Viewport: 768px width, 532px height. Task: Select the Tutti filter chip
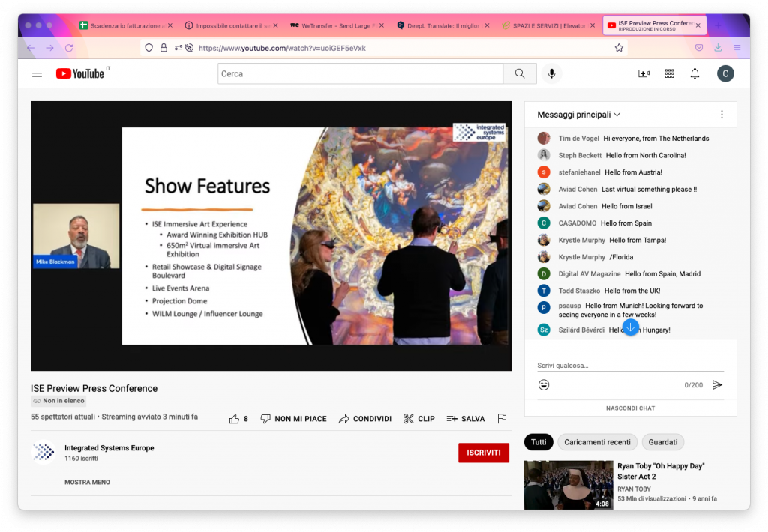(x=538, y=442)
